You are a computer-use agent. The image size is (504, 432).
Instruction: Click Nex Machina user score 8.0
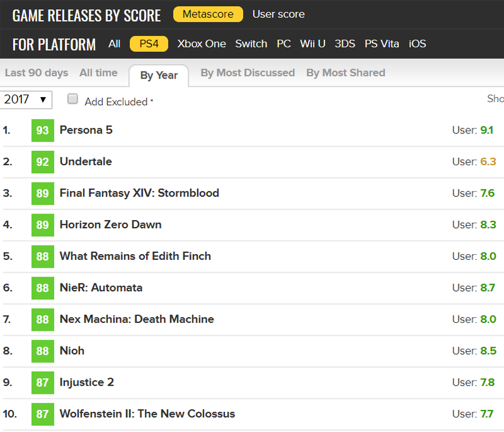488,319
